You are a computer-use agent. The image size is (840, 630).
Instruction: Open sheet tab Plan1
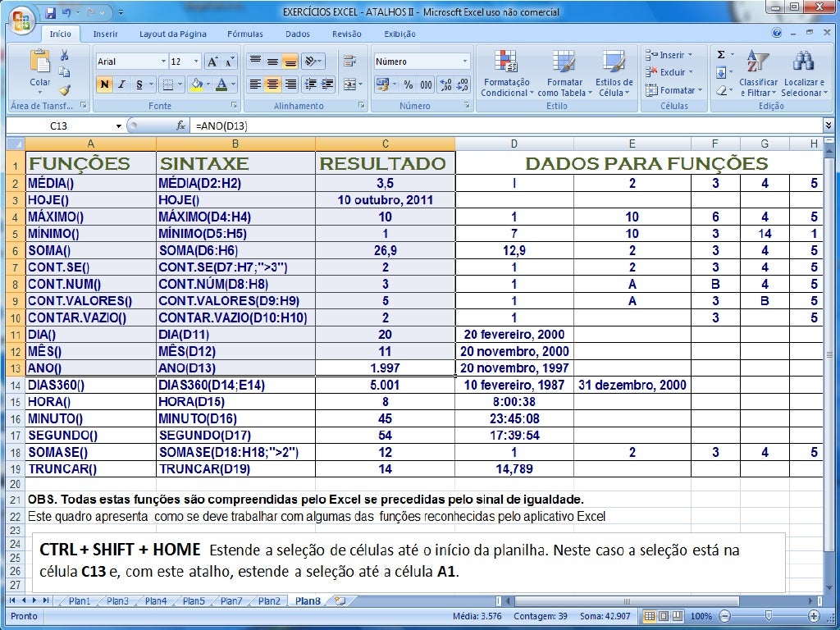point(80,601)
